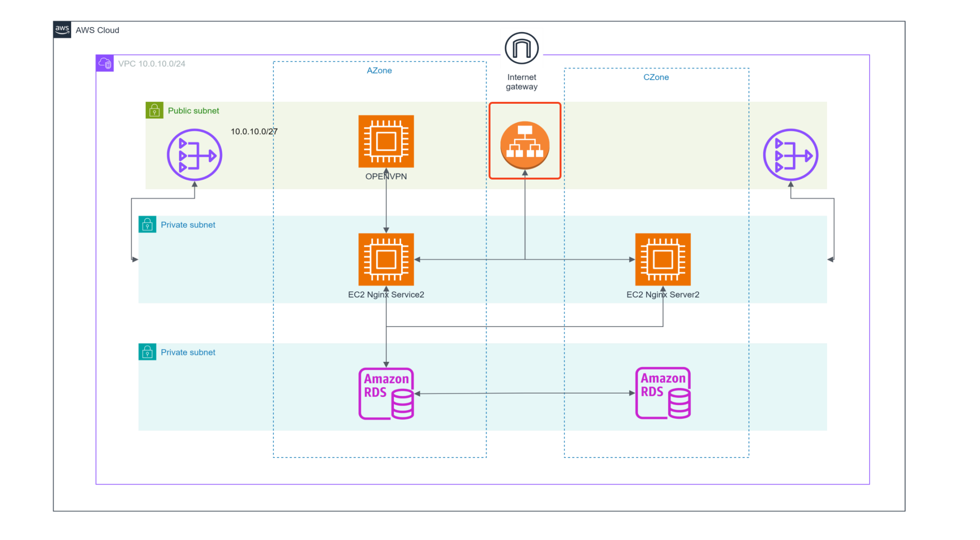980x540 pixels.
Task: Select the EC2 Nginx Server2 instance icon
Action: (662, 259)
